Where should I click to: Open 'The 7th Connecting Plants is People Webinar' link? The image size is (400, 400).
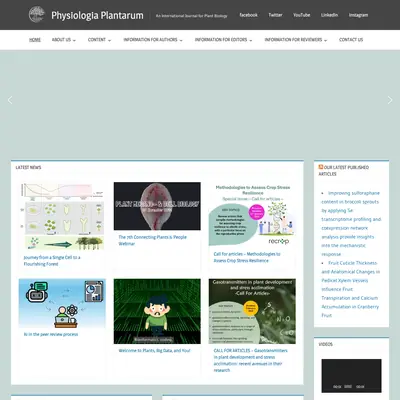(152, 240)
